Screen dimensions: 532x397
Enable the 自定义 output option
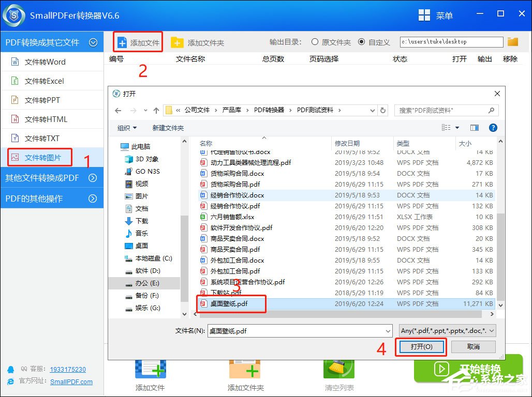pos(360,42)
